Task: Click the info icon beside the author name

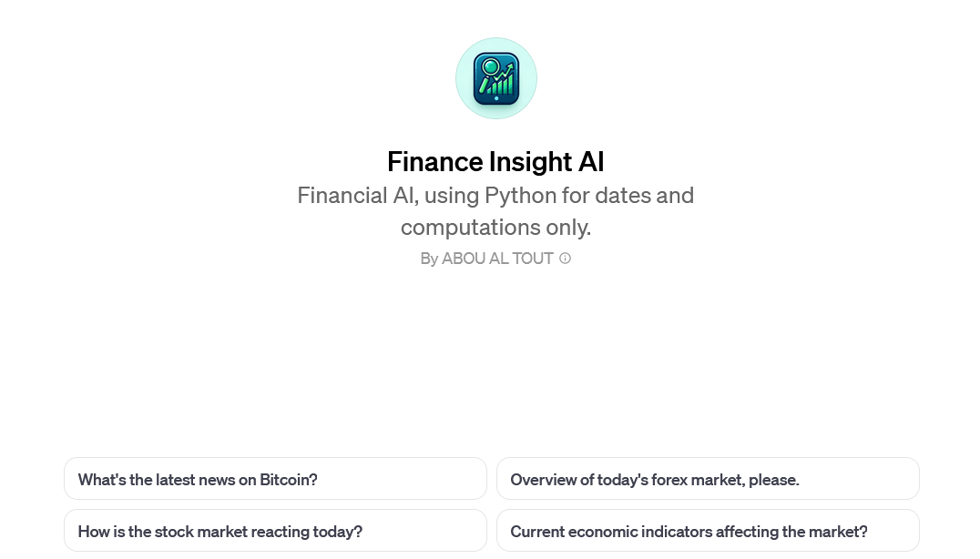Action: [565, 259]
